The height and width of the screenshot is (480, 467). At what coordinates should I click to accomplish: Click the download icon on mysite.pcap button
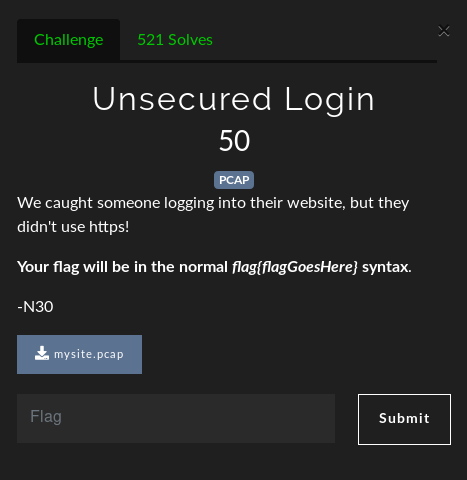(x=42, y=353)
